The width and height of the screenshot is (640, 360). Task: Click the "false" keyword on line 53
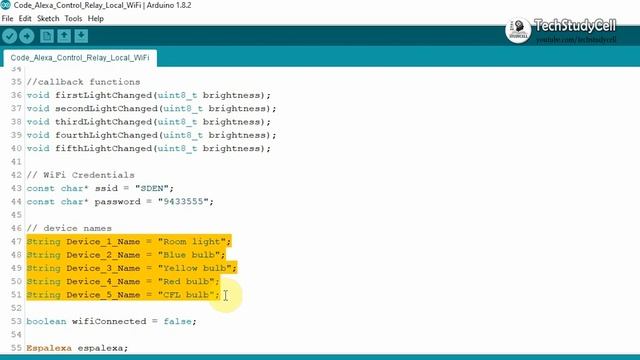coord(177,322)
